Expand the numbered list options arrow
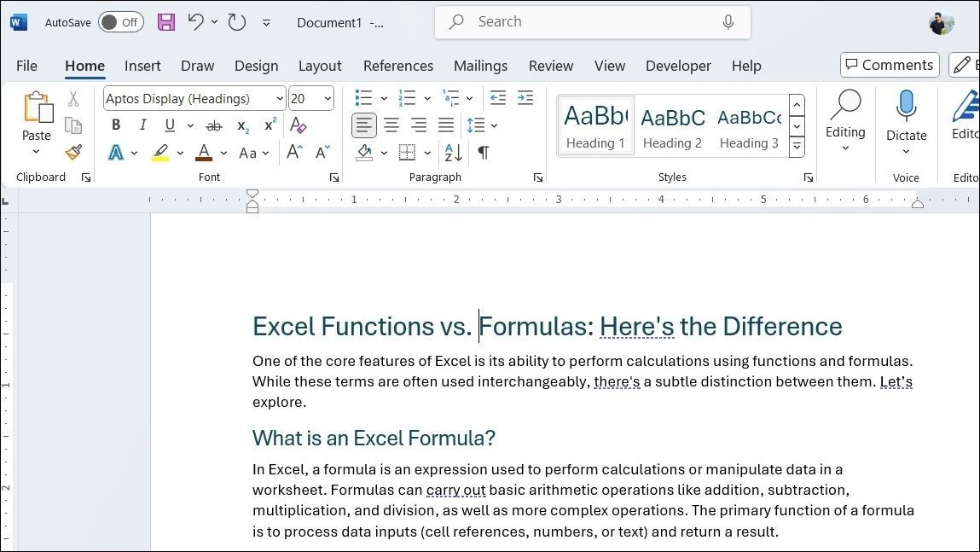The width and height of the screenshot is (980, 552). point(427,98)
